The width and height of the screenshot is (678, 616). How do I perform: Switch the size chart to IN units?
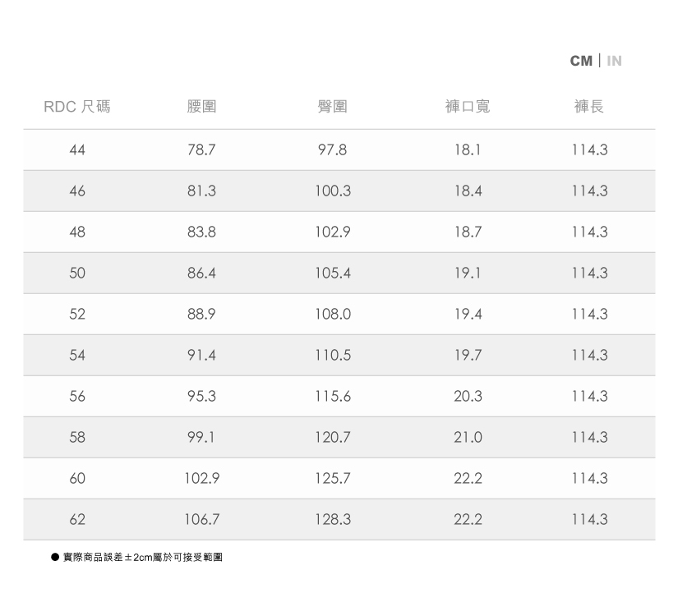coord(615,61)
